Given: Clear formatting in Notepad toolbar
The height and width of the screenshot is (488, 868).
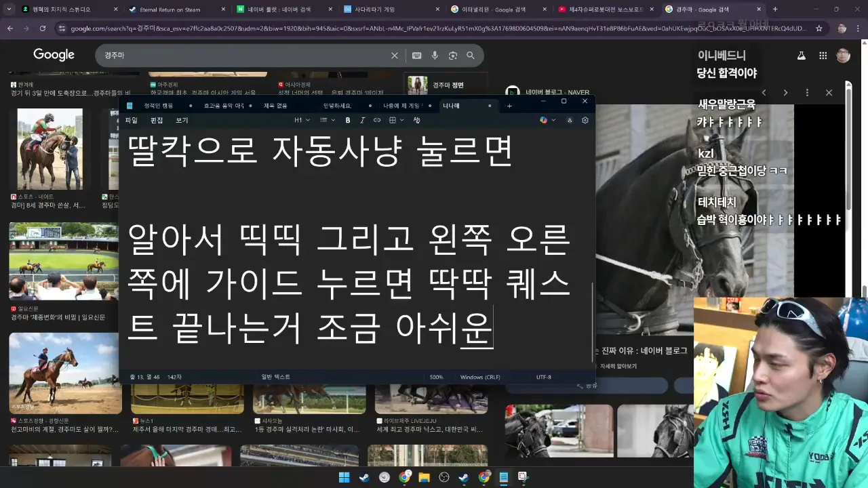Looking at the screenshot, I should 416,120.
